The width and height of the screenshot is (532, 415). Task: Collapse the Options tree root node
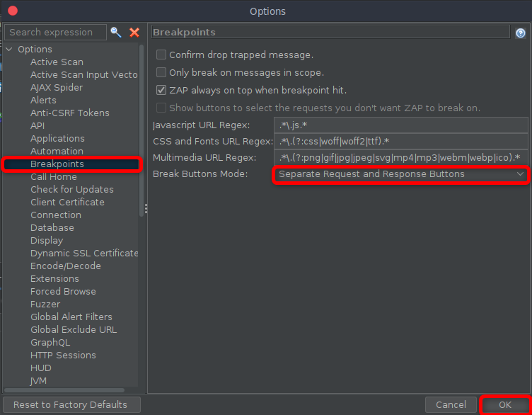(x=9, y=50)
